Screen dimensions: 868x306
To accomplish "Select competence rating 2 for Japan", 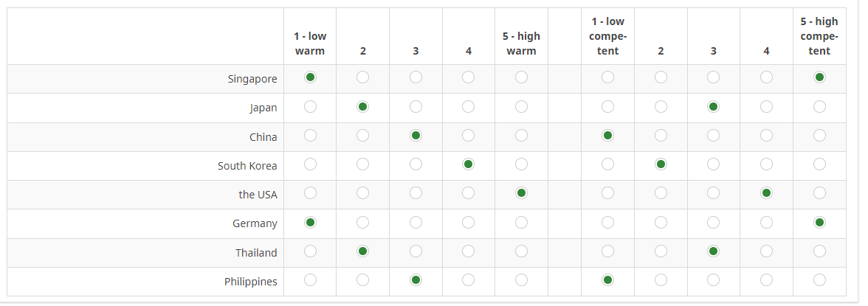I will click(x=661, y=106).
